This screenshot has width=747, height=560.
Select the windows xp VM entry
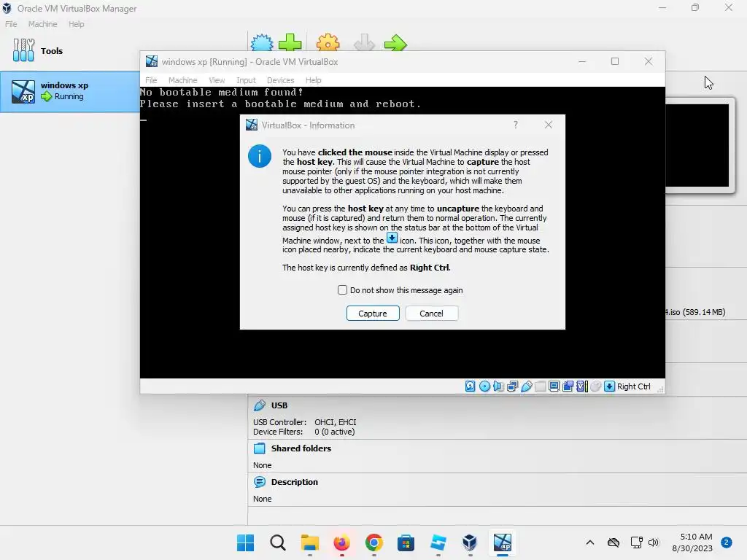[70, 91]
